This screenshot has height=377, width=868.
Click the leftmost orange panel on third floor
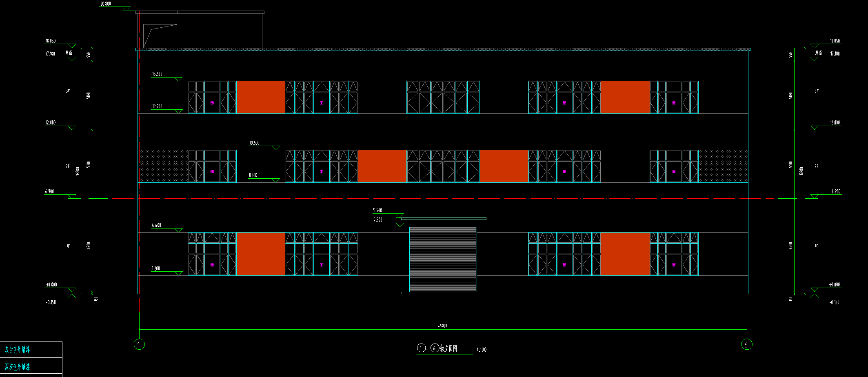[260, 97]
